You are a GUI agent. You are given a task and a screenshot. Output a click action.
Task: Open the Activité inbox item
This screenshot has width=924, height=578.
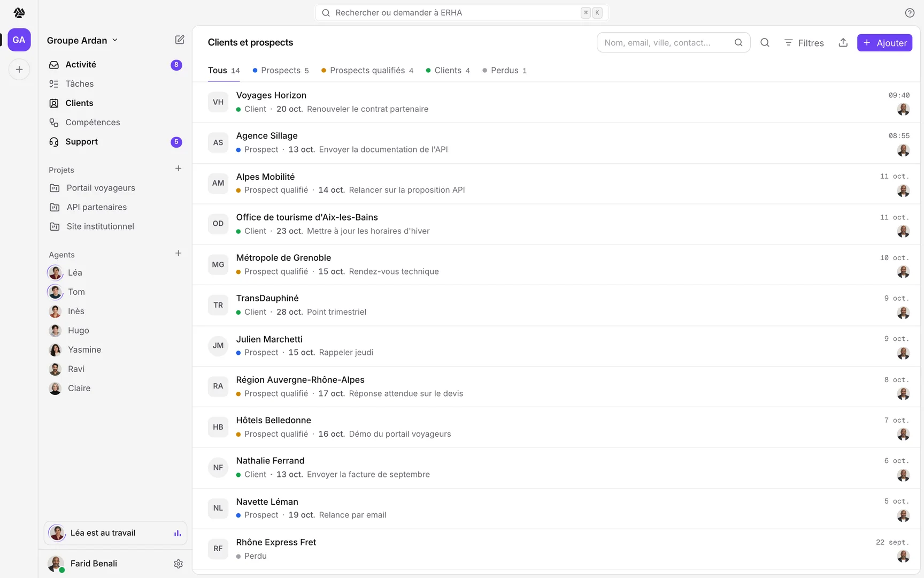pyautogui.click(x=115, y=64)
